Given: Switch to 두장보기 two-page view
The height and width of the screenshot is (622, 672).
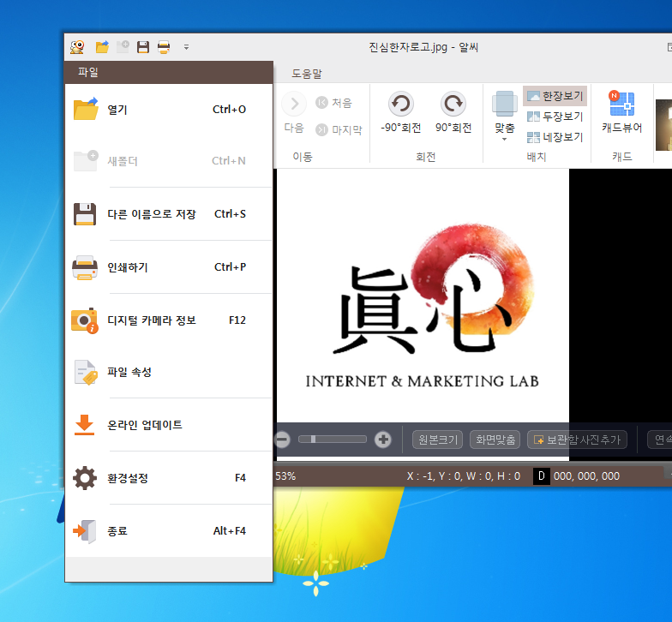Looking at the screenshot, I should 555,117.
